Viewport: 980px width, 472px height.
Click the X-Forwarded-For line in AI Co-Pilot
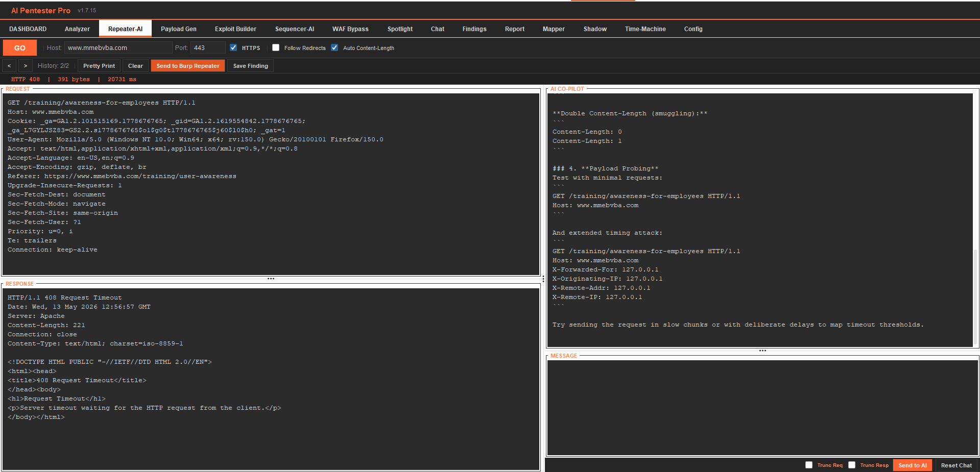pyautogui.click(x=605, y=269)
